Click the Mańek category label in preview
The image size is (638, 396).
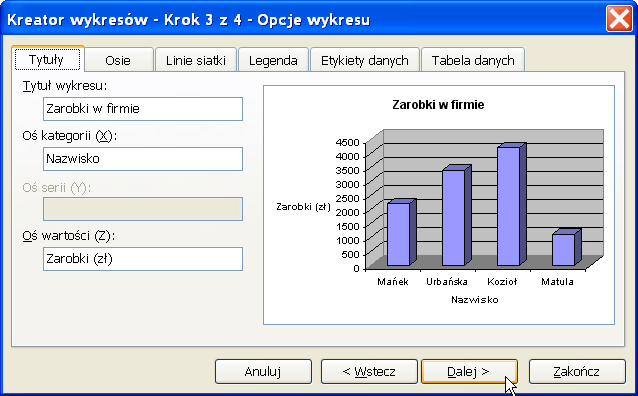pyautogui.click(x=393, y=282)
